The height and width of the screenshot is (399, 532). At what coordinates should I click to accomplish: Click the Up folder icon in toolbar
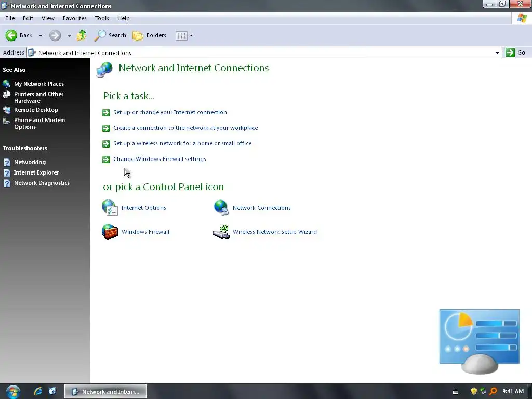82,35
